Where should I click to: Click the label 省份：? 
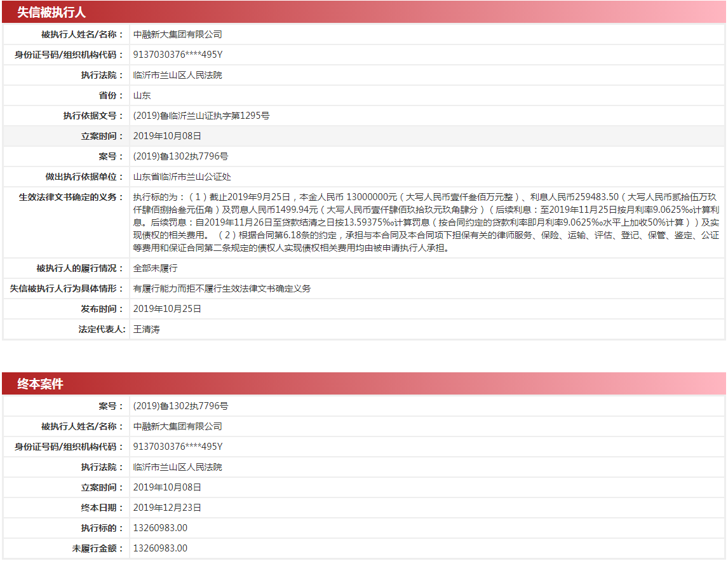(112, 96)
